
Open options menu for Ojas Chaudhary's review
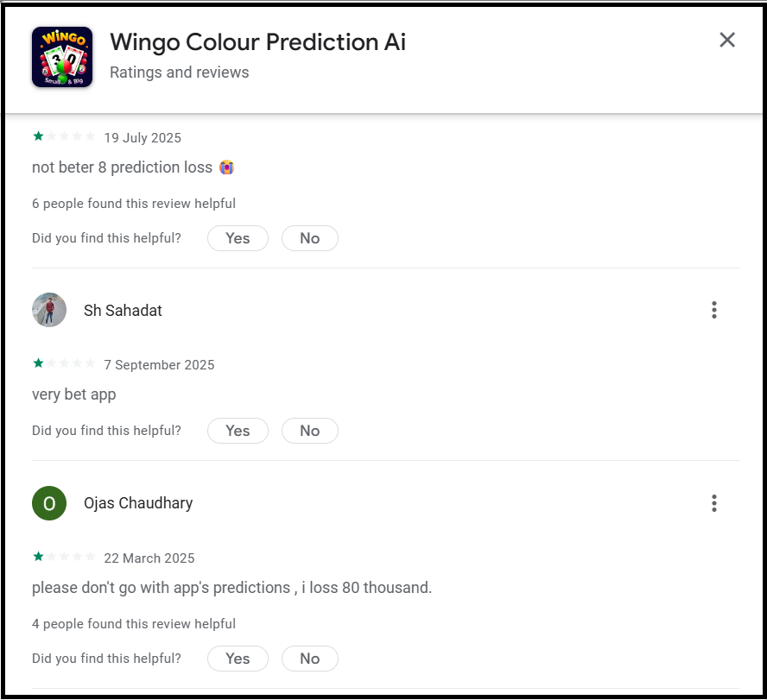point(713,503)
